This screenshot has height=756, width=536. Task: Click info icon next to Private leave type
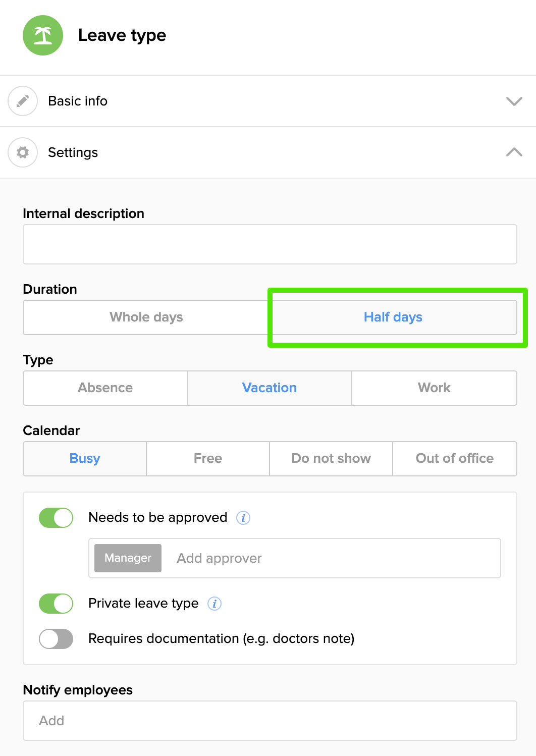coord(215,604)
